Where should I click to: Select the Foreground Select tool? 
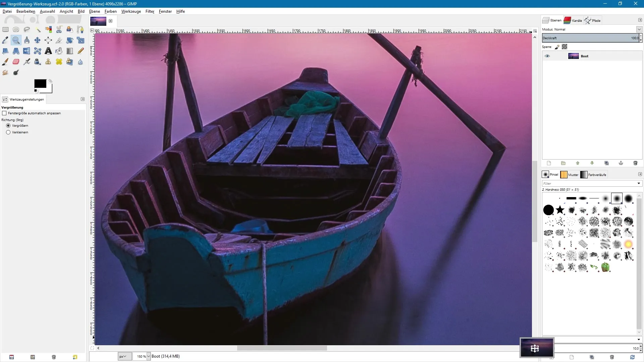pos(70,29)
